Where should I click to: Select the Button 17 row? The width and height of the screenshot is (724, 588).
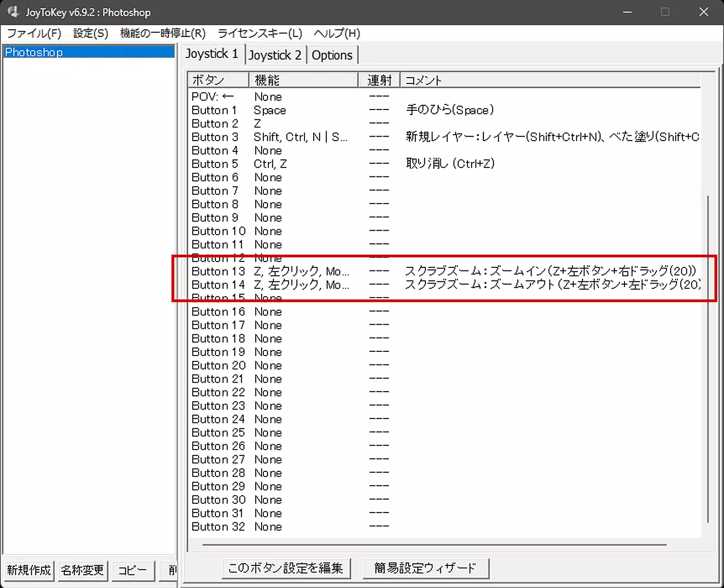[x=444, y=325]
